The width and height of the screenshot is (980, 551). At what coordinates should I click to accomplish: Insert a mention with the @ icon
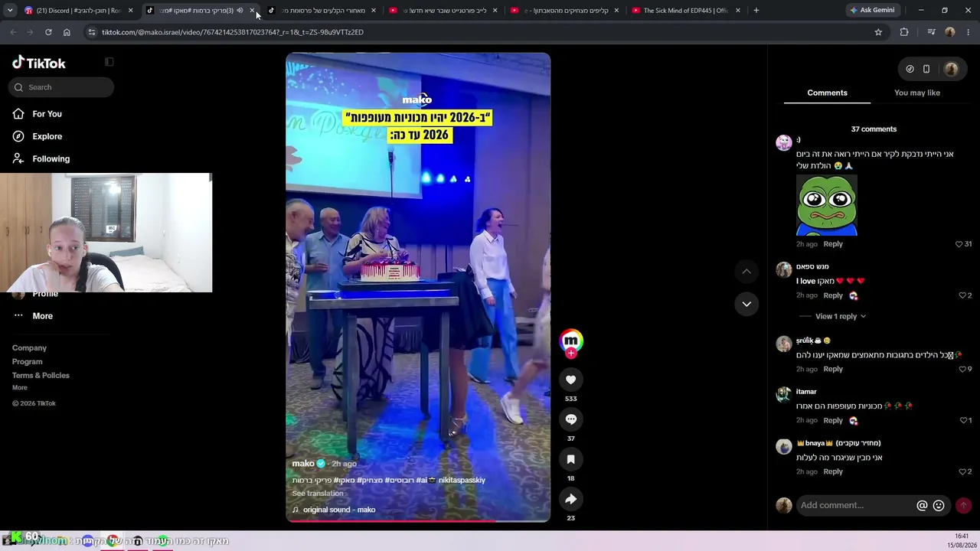tap(922, 505)
